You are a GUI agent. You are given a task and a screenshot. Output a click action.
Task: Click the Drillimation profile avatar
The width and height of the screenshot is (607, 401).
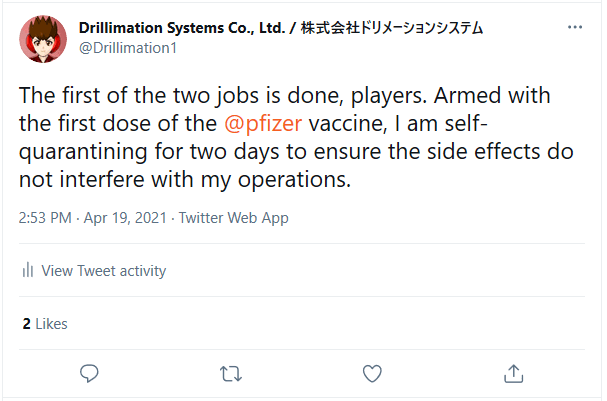pos(43,37)
